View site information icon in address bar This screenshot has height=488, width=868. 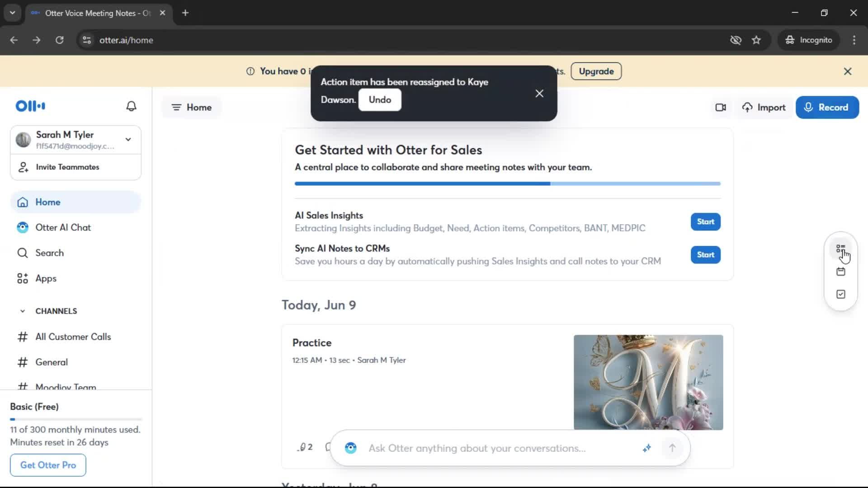(x=87, y=40)
